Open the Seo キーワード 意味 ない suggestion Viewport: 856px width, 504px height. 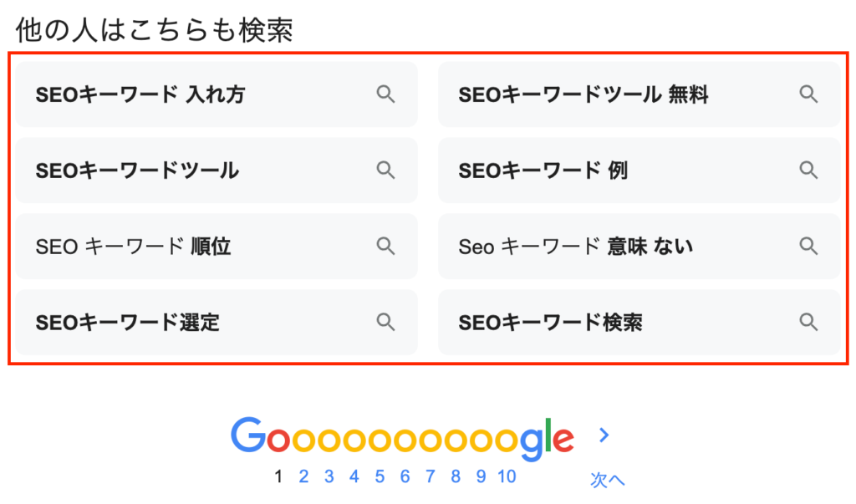(575, 247)
